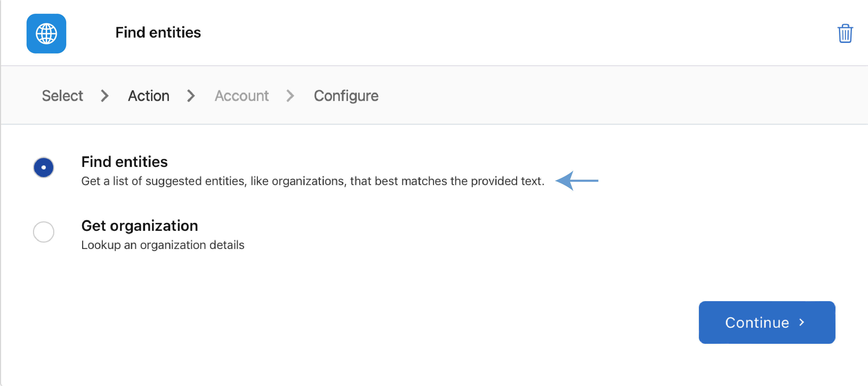This screenshot has height=386, width=868.
Task: Select the Get organization radio button
Action: coord(44,232)
